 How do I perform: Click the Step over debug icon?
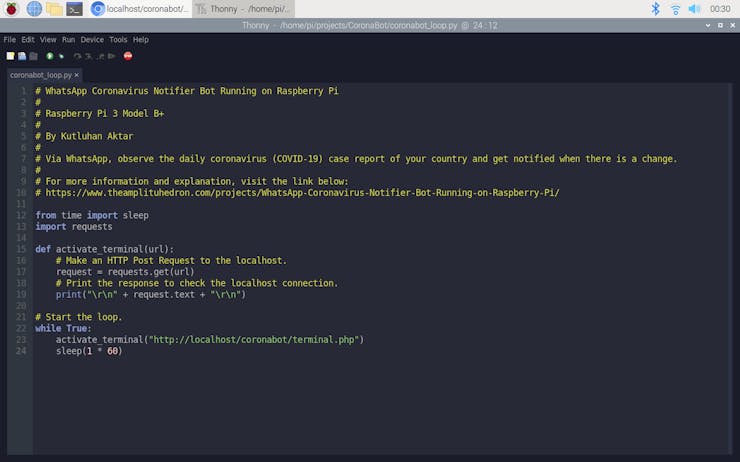click(77, 56)
